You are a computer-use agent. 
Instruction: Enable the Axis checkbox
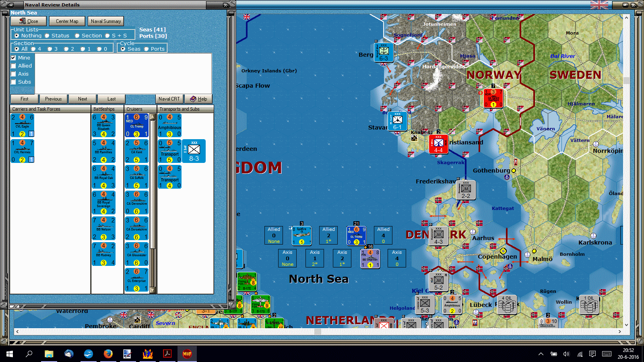pyautogui.click(x=13, y=74)
